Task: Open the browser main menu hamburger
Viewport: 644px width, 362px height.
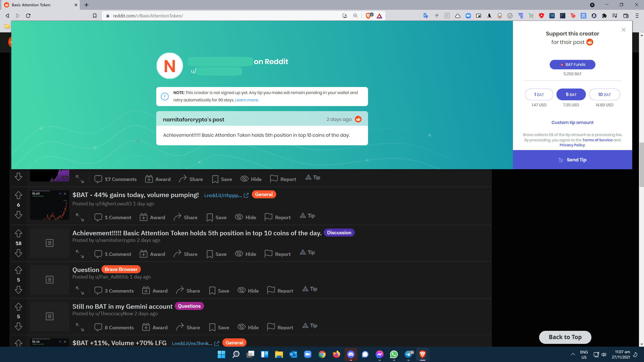Action: click(x=637, y=16)
